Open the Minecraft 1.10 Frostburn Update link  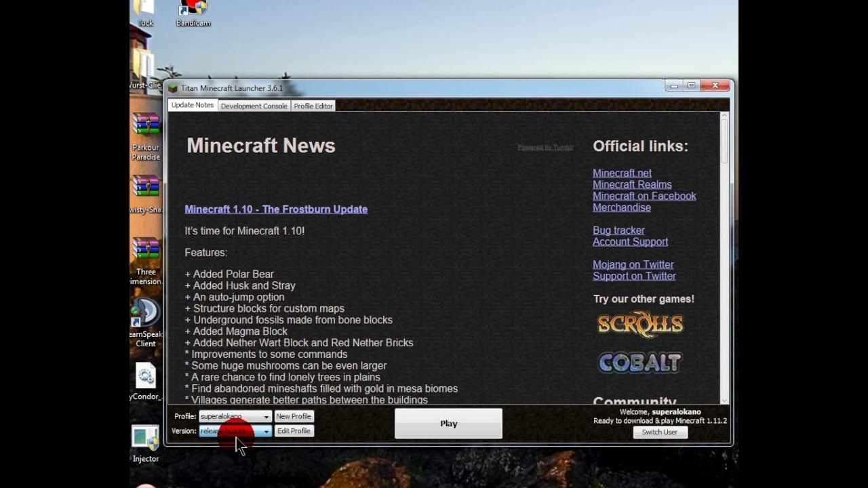click(x=276, y=209)
